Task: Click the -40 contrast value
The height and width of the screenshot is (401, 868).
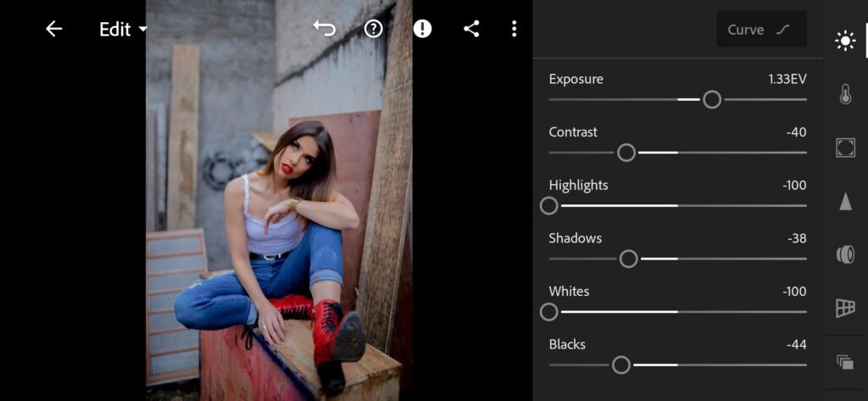Action: click(796, 132)
